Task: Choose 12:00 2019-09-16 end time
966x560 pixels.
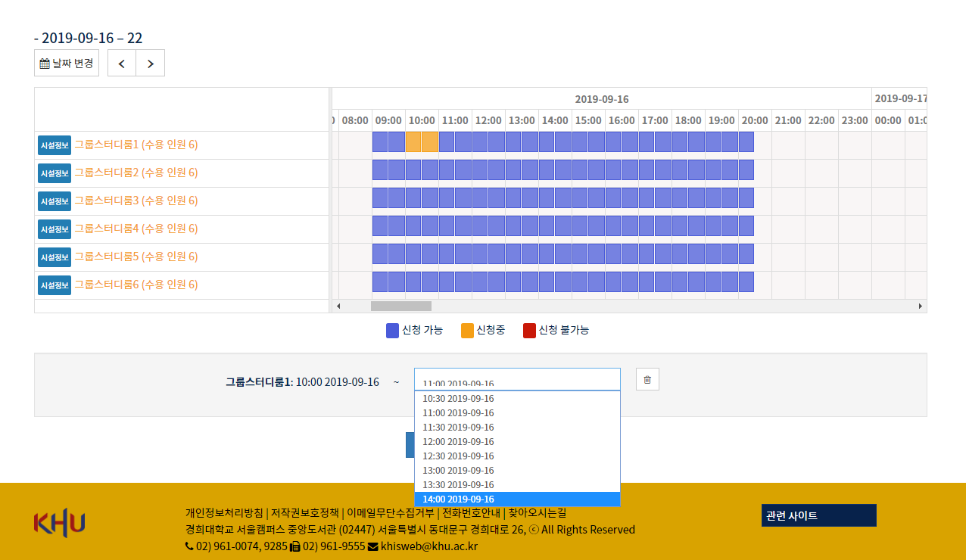Action: pos(517,442)
